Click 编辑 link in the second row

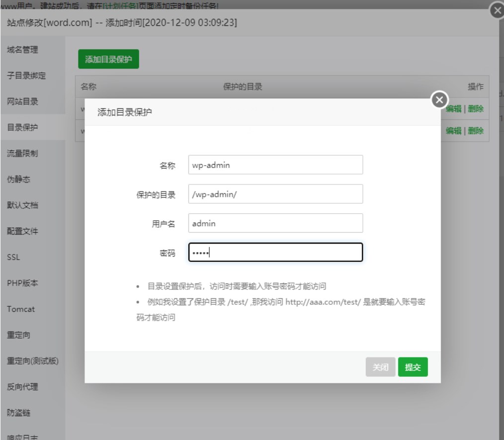tap(453, 131)
